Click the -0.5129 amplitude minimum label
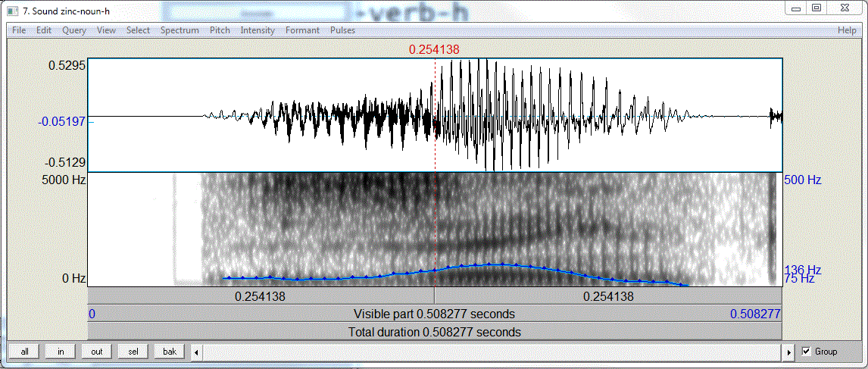The width and height of the screenshot is (868, 369). point(65,163)
